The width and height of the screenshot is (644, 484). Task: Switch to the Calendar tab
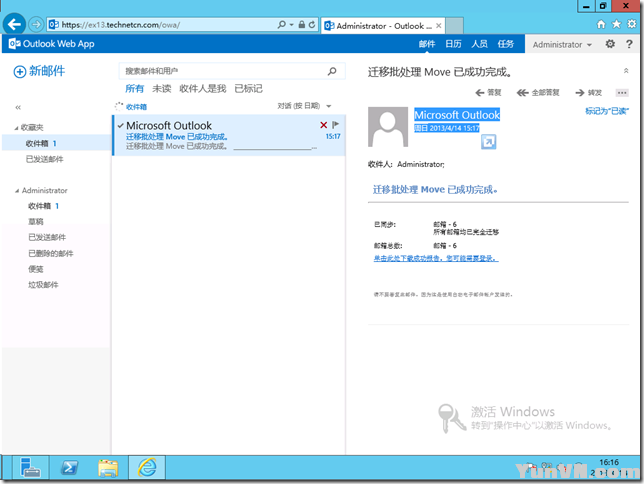(x=453, y=44)
